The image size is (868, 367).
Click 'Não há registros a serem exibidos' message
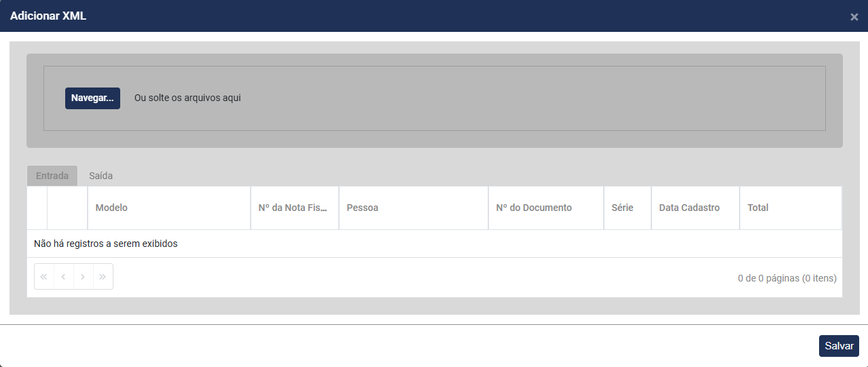(x=106, y=244)
